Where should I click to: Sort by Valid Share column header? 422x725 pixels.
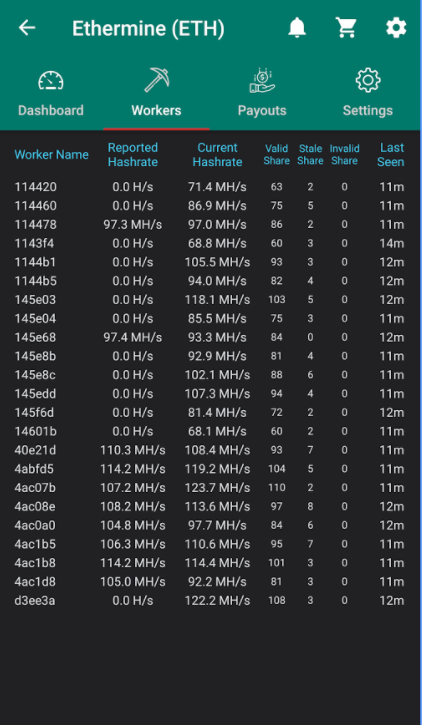276,155
